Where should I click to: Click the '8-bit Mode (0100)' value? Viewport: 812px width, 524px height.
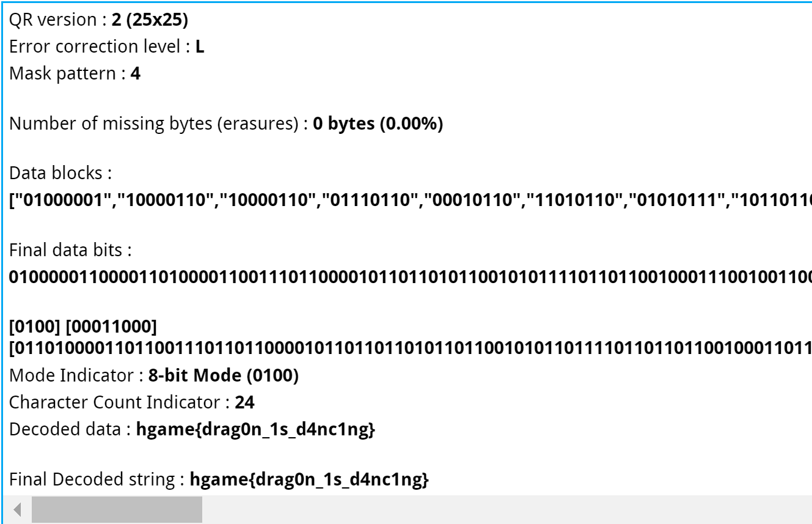223,375
